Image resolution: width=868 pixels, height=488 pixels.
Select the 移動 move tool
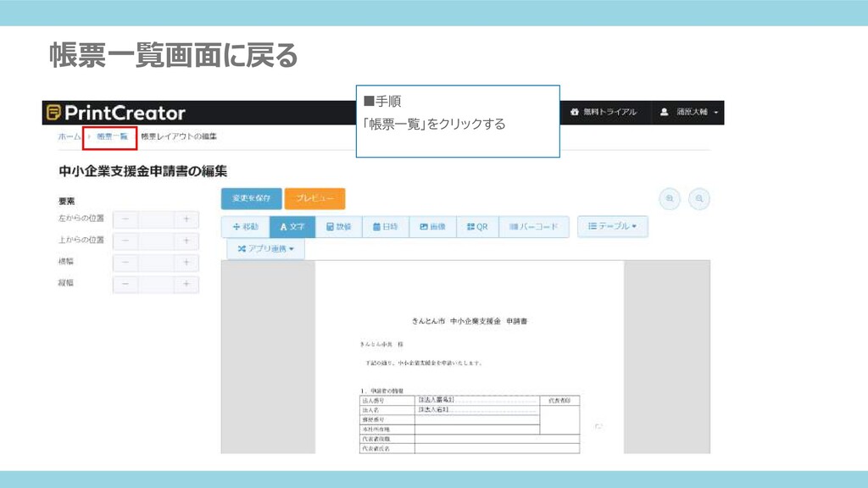[x=246, y=226]
